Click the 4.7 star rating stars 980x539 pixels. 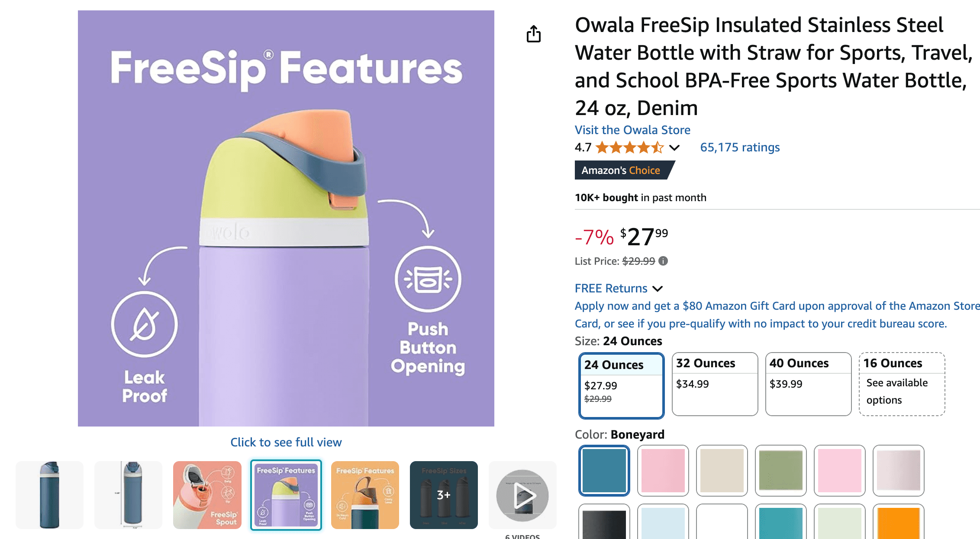pyautogui.click(x=630, y=148)
